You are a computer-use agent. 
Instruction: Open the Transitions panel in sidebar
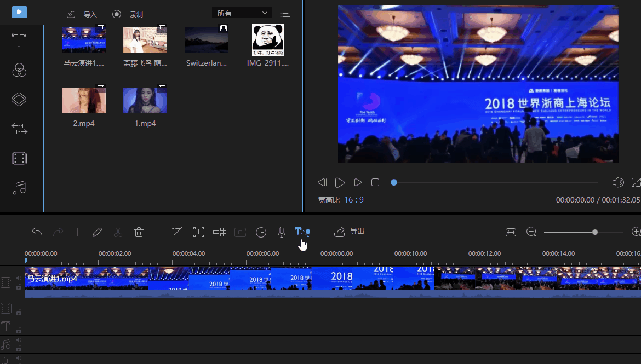click(19, 129)
